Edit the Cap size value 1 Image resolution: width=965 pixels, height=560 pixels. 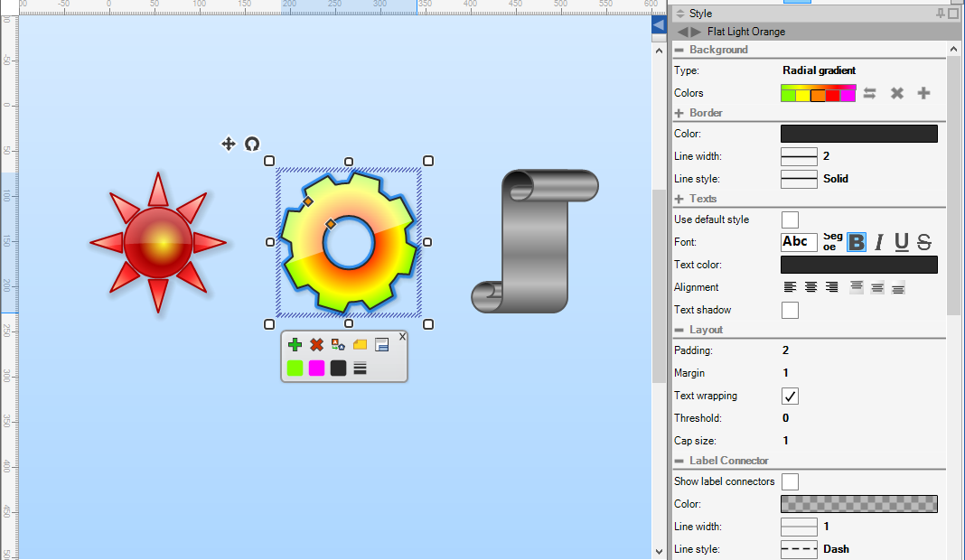tap(785, 441)
